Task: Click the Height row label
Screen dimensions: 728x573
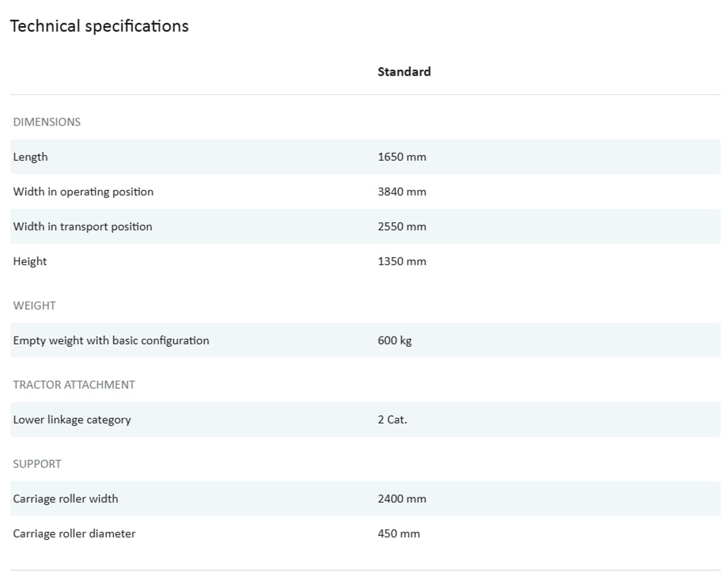Action: tap(30, 262)
